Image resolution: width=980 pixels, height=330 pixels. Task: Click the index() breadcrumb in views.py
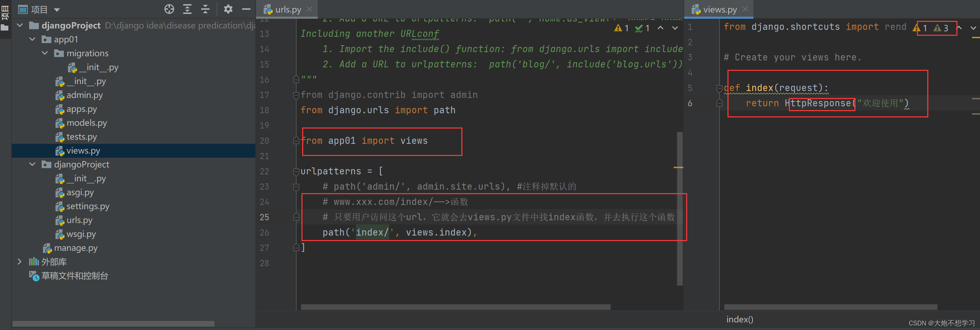[739, 319]
